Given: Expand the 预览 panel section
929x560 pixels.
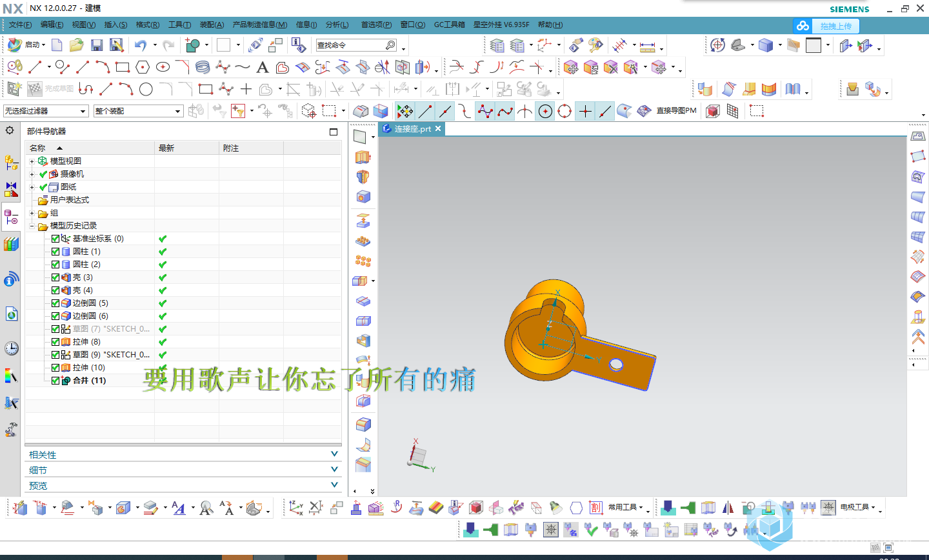Looking at the screenshot, I should [183, 485].
